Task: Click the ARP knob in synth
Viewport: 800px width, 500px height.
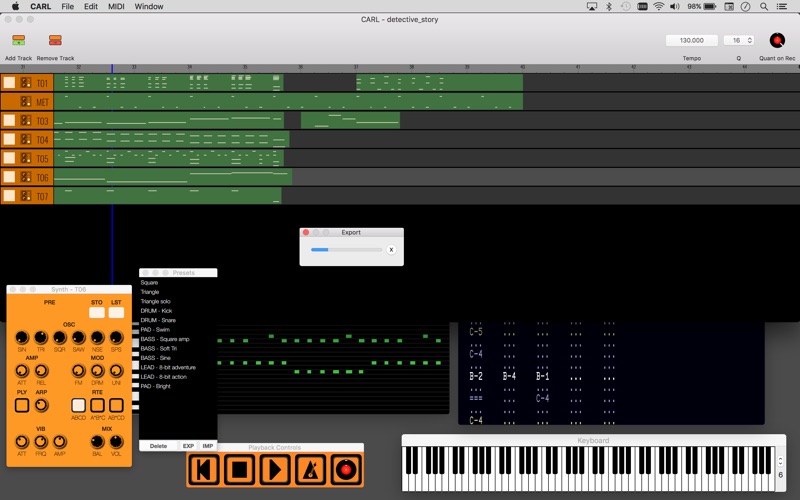Action: pos(41,406)
